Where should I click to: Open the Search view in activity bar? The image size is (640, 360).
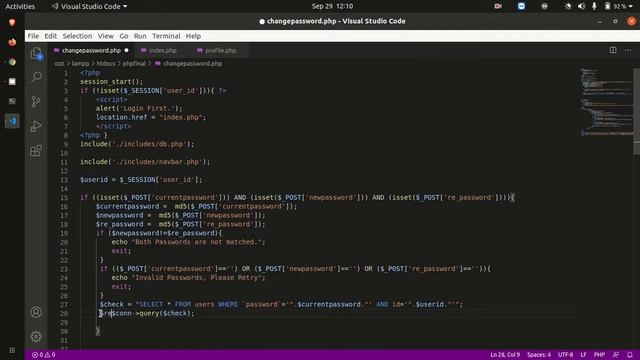click(x=36, y=77)
